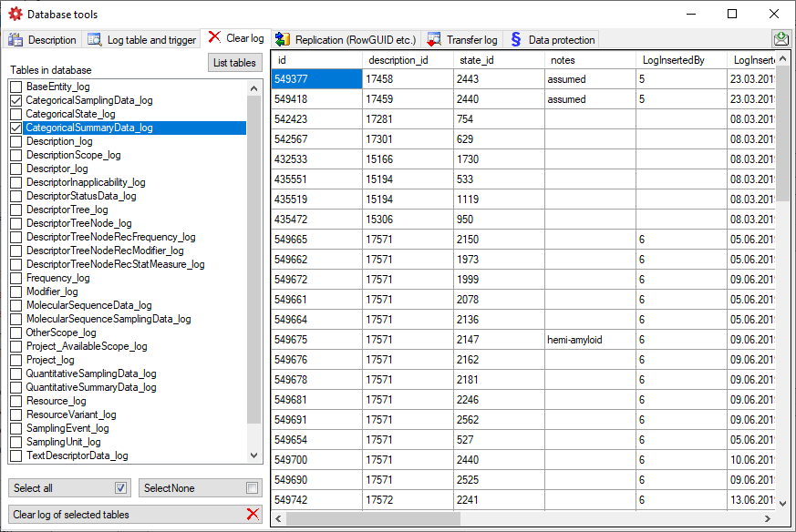Check the Frequency_log checkbox
The image size is (796, 532).
16,278
